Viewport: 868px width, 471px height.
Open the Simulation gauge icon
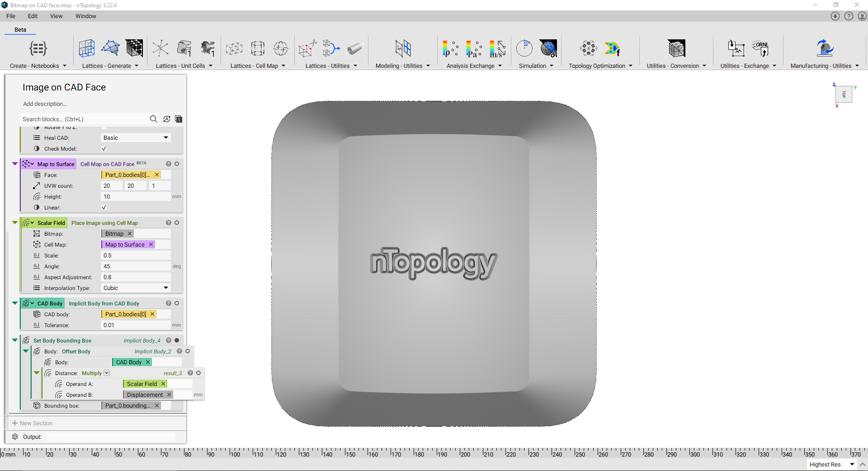(524, 48)
